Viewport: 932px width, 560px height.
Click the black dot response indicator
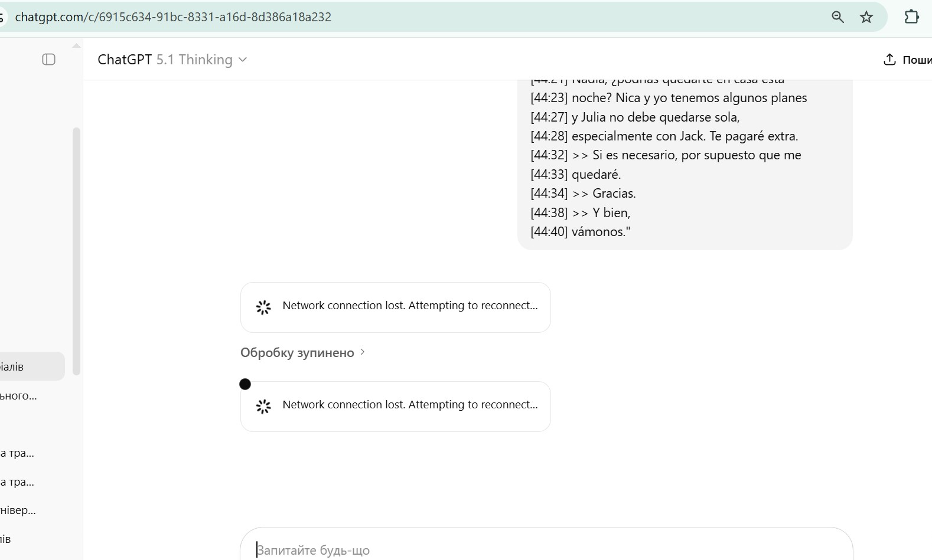pos(245,384)
